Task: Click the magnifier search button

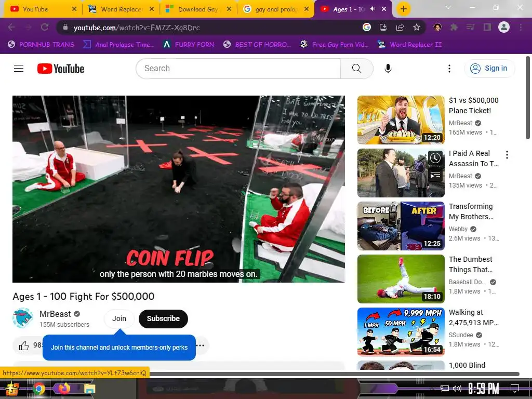Action: (x=356, y=69)
